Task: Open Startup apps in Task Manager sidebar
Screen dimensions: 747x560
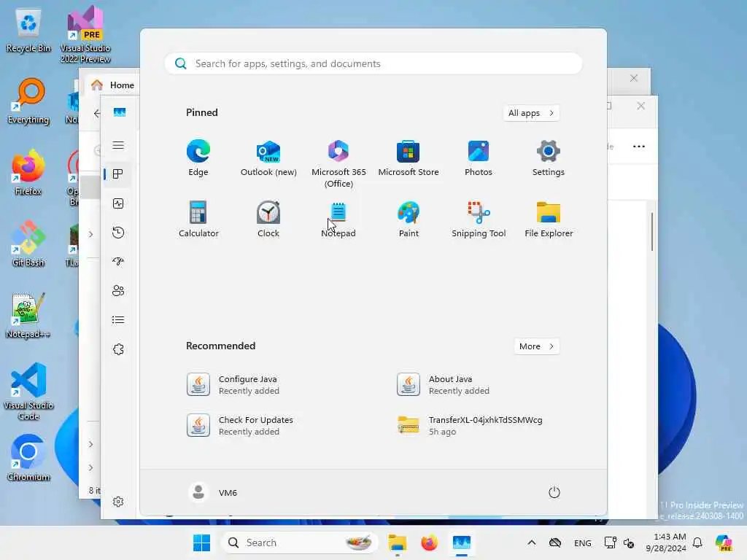Action: 118,262
